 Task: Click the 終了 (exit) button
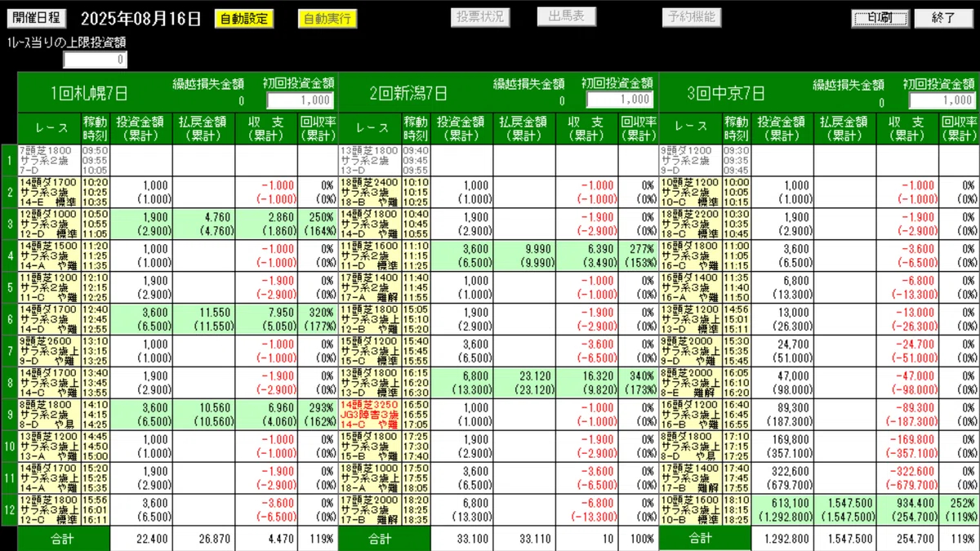(x=943, y=16)
